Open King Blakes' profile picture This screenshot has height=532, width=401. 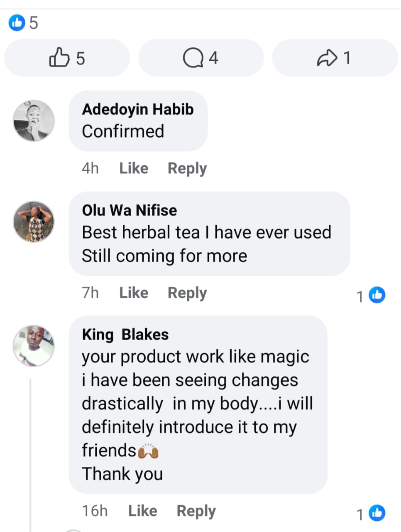click(x=34, y=346)
